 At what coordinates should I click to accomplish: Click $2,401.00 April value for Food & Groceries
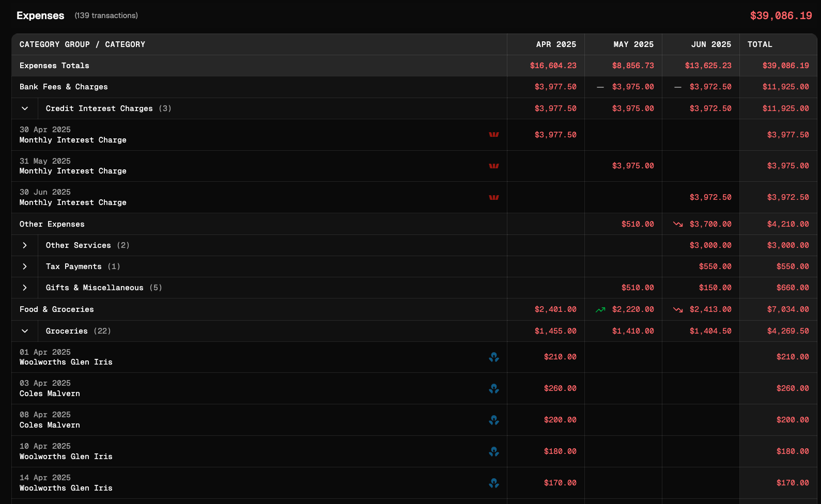click(555, 309)
